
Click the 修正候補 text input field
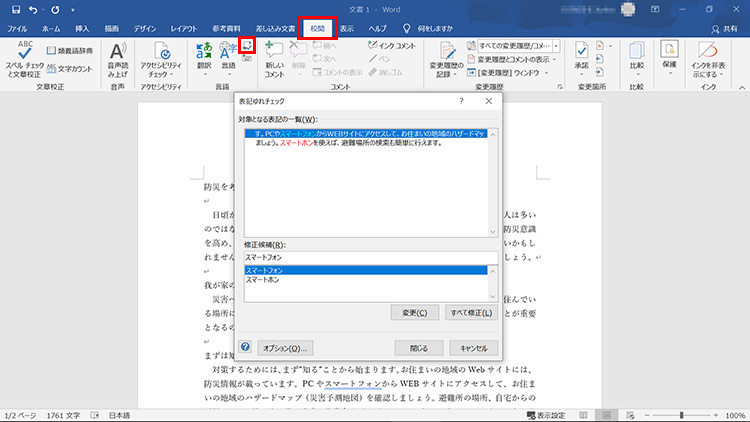368,257
